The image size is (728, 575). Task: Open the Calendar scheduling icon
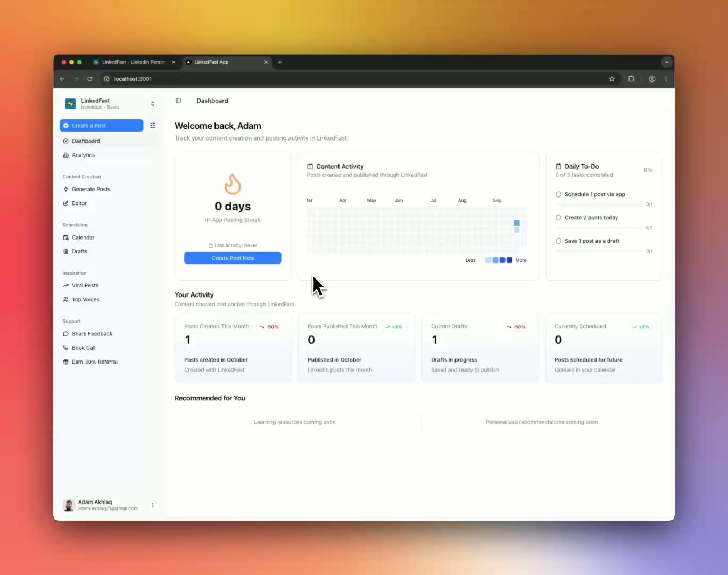[66, 237]
